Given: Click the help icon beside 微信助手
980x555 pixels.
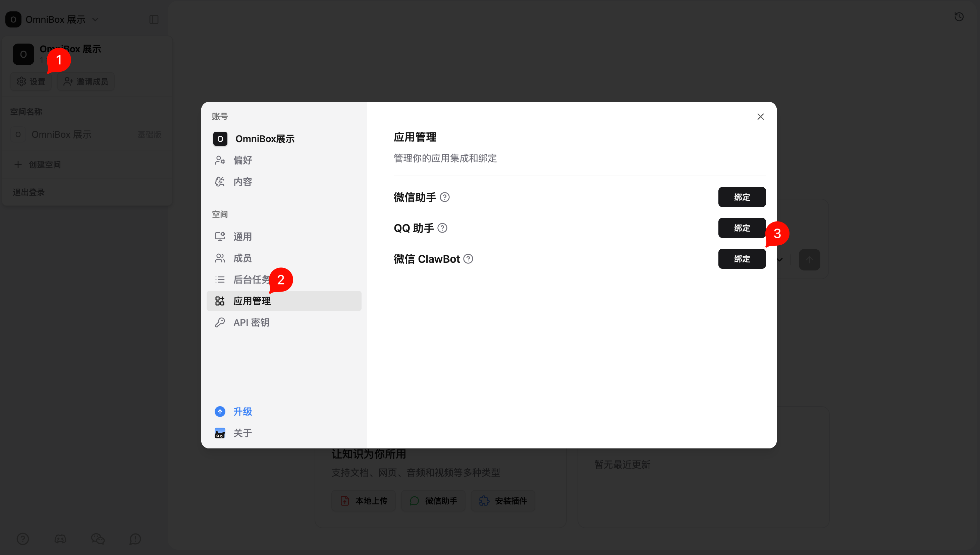Looking at the screenshot, I should click(444, 197).
